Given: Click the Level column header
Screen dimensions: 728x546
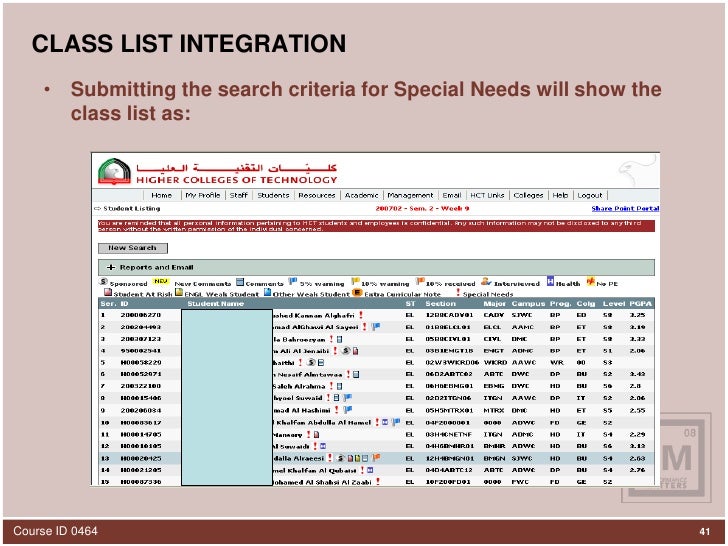Looking at the screenshot, I should click(x=614, y=304).
